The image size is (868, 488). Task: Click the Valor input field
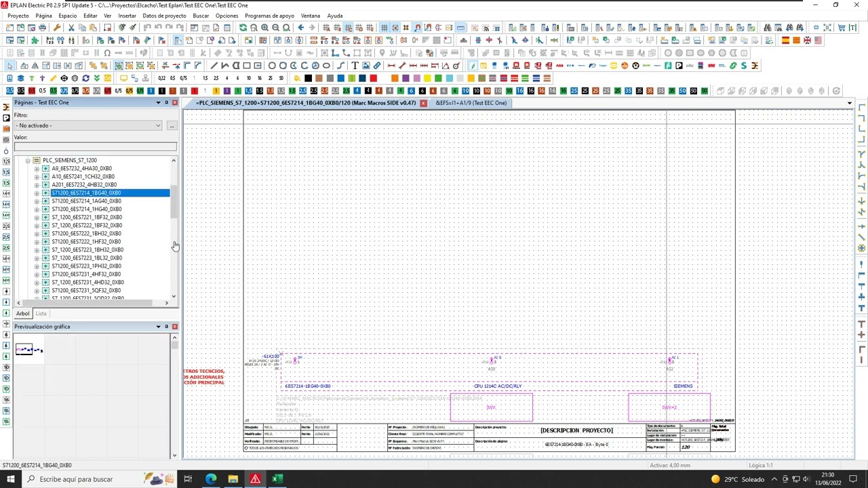point(95,146)
